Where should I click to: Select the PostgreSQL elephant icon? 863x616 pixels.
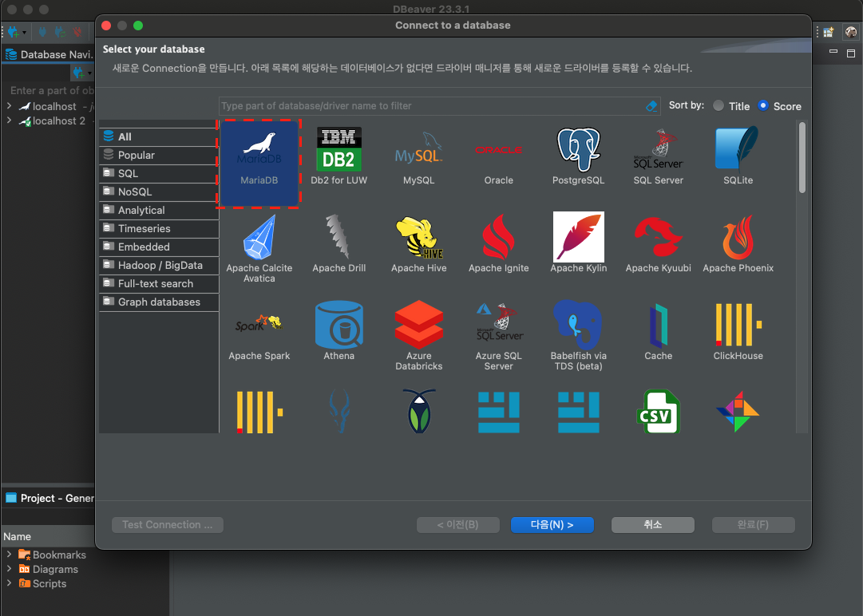578,156
